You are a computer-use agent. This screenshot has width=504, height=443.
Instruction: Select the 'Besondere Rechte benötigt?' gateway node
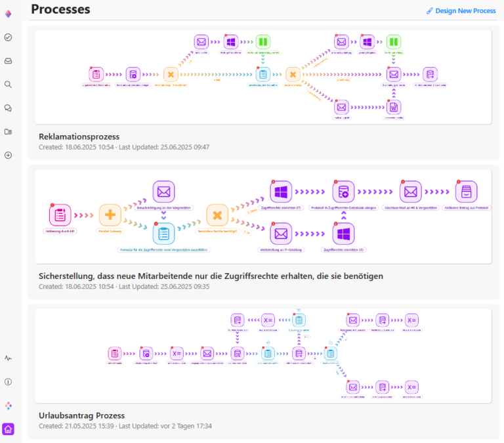pyautogui.click(x=217, y=215)
